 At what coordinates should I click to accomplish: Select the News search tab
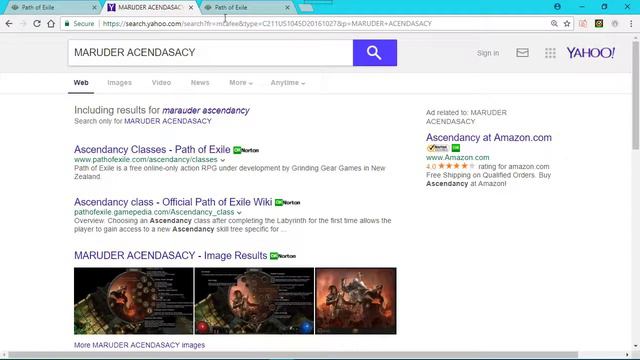(x=200, y=82)
